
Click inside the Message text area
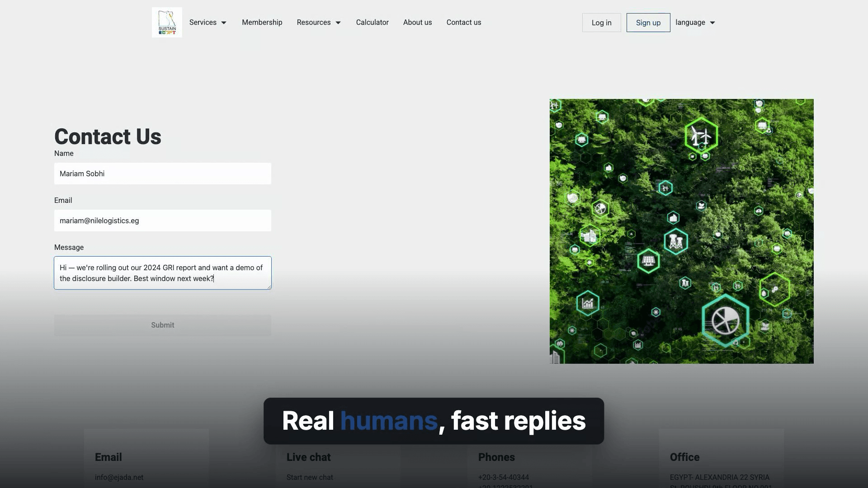click(163, 273)
